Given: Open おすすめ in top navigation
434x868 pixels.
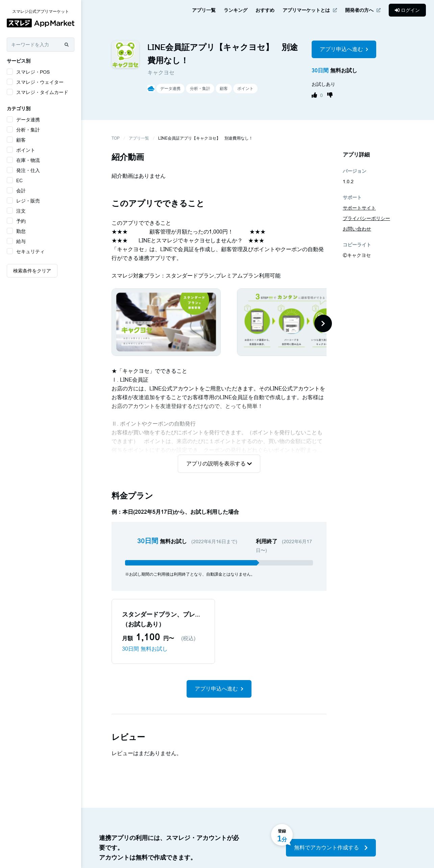Looking at the screenshot, I should (265, 10).
